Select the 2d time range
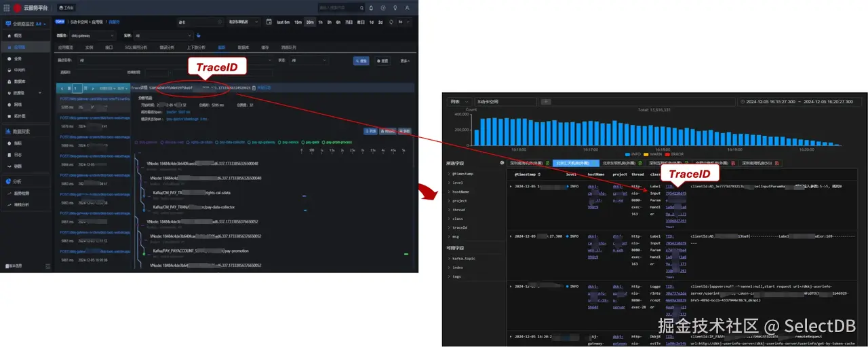868x347 pixels. [x=380, y=22]
